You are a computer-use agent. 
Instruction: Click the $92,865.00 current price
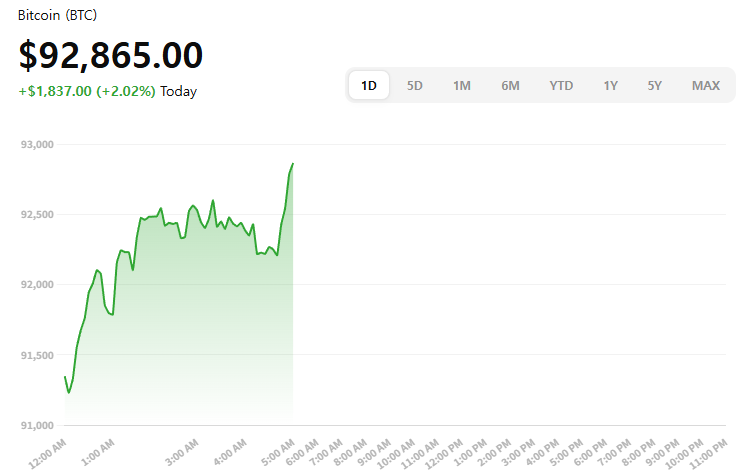[110, 56]
